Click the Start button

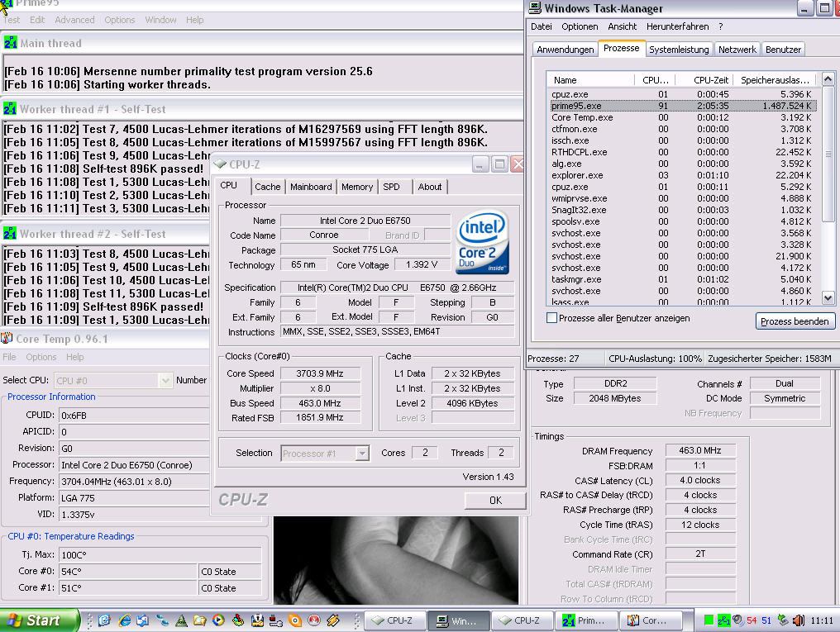39,620
